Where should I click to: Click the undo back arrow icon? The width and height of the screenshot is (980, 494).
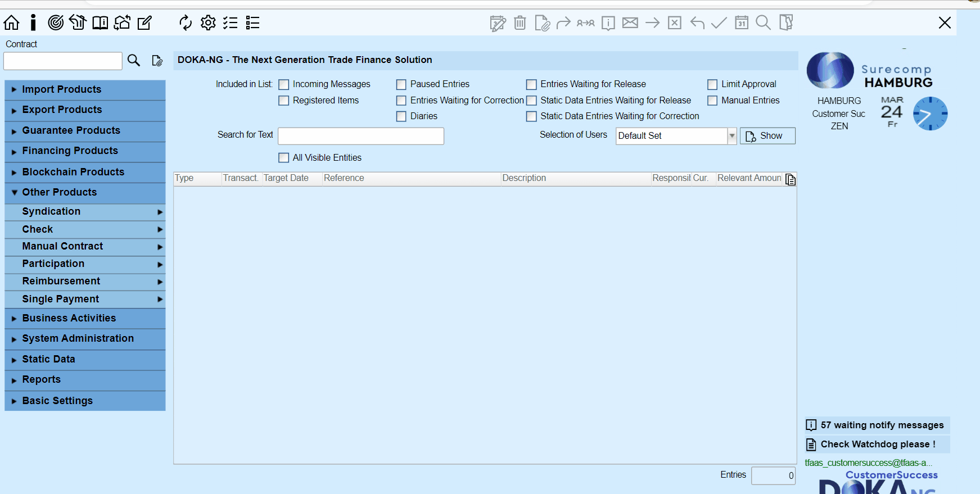[697, 22]
